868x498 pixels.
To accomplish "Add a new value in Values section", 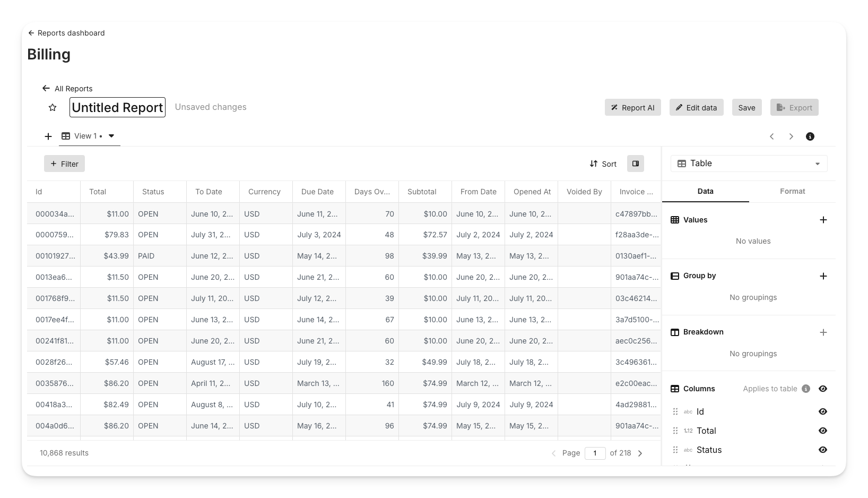I will [823, 220].
